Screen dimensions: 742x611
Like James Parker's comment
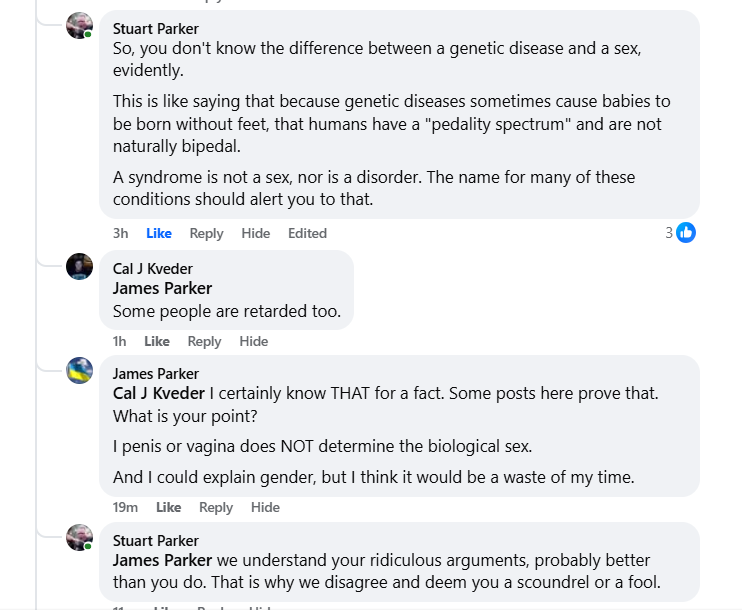[168, 507]
